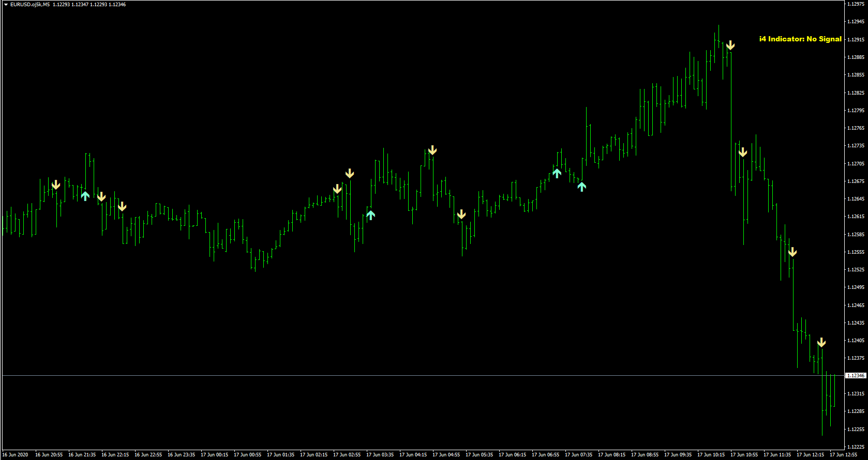
Task: Click the cyan up arrow above 17 Jun 03:35
Action: [x=370, y=215]
